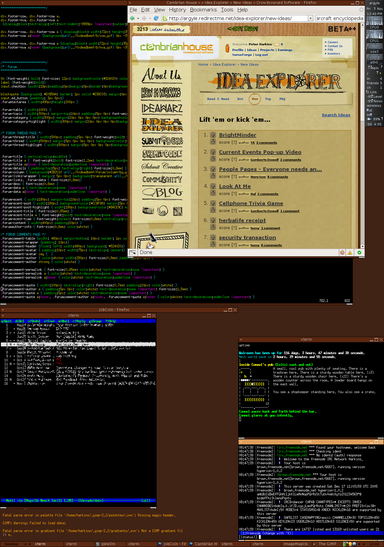Image resolution: width=384 pixels, height=547 pixels.
Task: Click the red icon in Firefox's status bar
Action: point(342,252)
